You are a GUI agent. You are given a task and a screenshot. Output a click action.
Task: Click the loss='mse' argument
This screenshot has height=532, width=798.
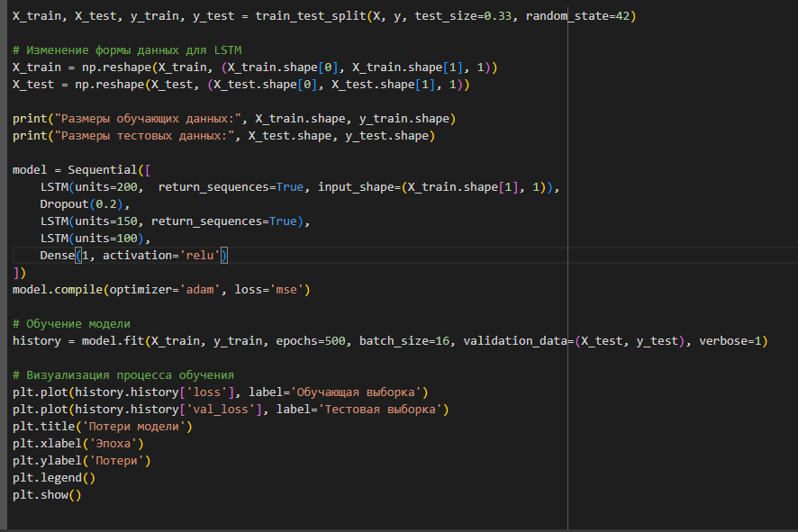(x=269, y=289)
